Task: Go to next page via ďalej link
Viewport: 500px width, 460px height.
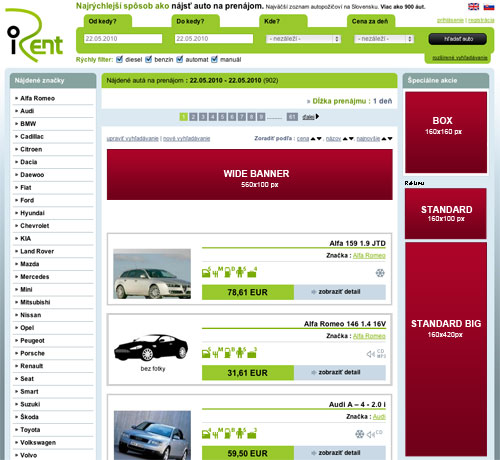Action: point(310,117)
